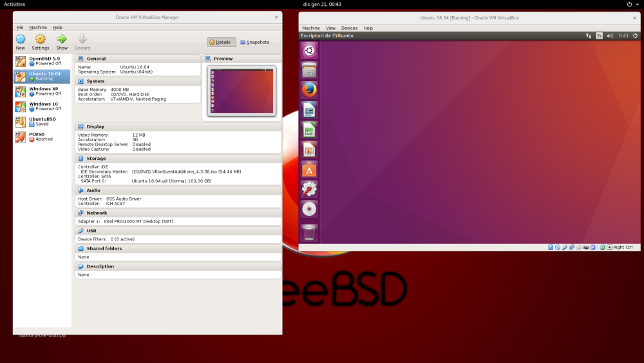Open the File menu in VirtualBox Manager

pyautogui.click(x=20, y=28)
